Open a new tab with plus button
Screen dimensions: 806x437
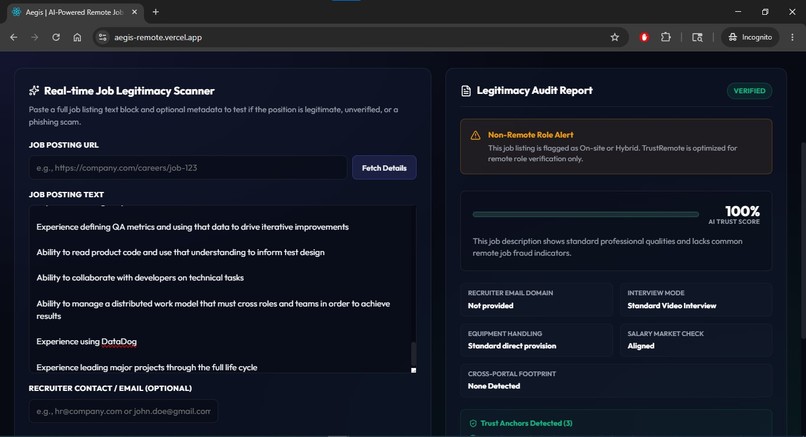pyautogui.click(x=156, y=12)
